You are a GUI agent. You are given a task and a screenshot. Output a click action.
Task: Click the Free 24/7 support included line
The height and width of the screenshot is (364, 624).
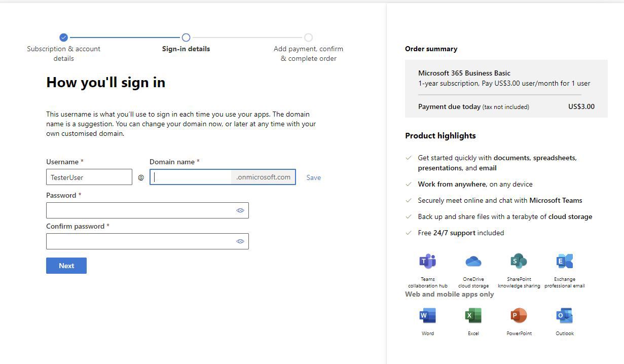(x=461, y=233)
